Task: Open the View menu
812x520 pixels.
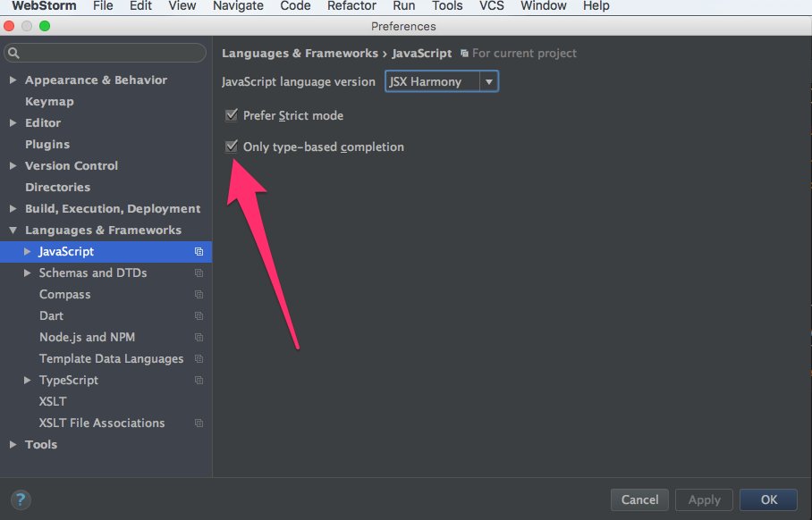Action: [x=182, y=6]
